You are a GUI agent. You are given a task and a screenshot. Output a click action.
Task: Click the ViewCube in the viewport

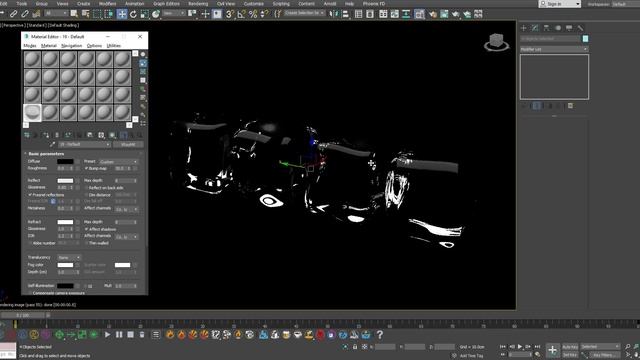coord(496,42)
